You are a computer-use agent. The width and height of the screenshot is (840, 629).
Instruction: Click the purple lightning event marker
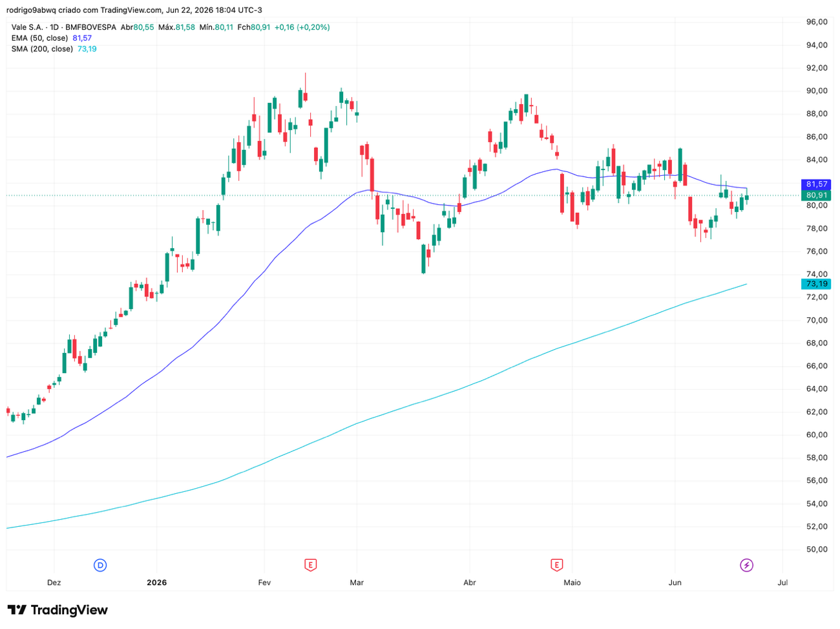point(746,565)
